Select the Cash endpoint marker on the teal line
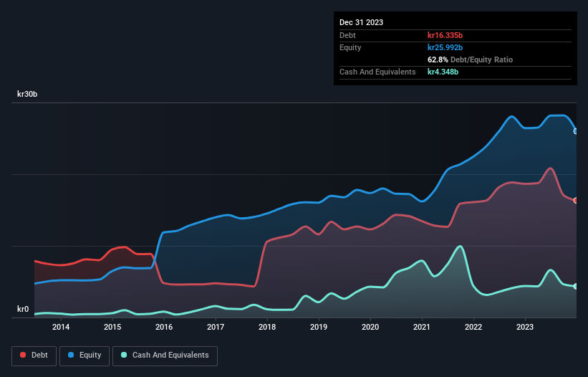The image size is (588, 377). click(x=576, y=287)
